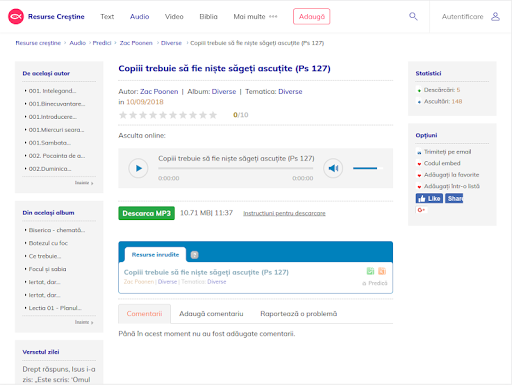Click Codul embed option
The width and height of the screenshot is (512, 385).
tap(442, 163)
